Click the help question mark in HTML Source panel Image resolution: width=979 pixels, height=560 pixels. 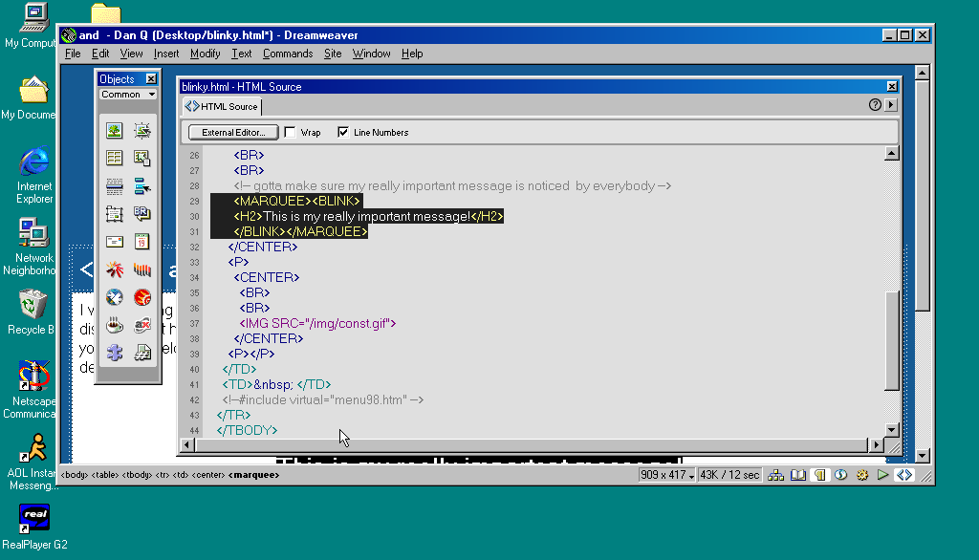point(875,105)
